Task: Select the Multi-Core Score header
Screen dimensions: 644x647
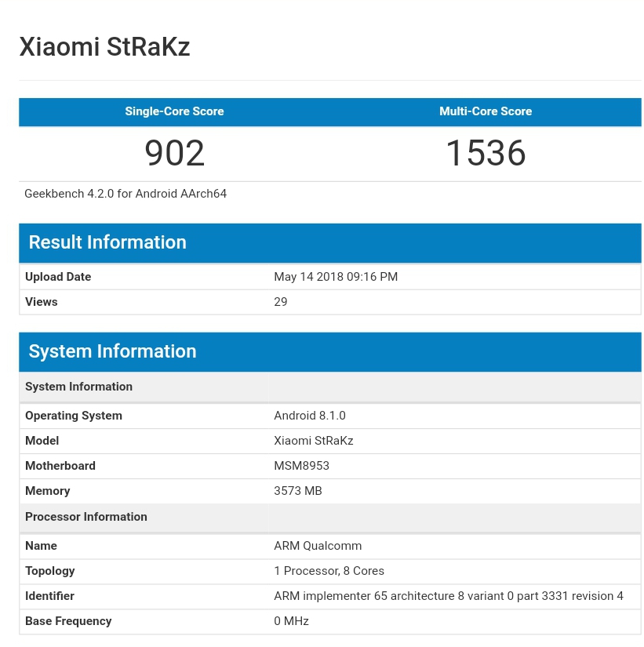Action: 486,111
